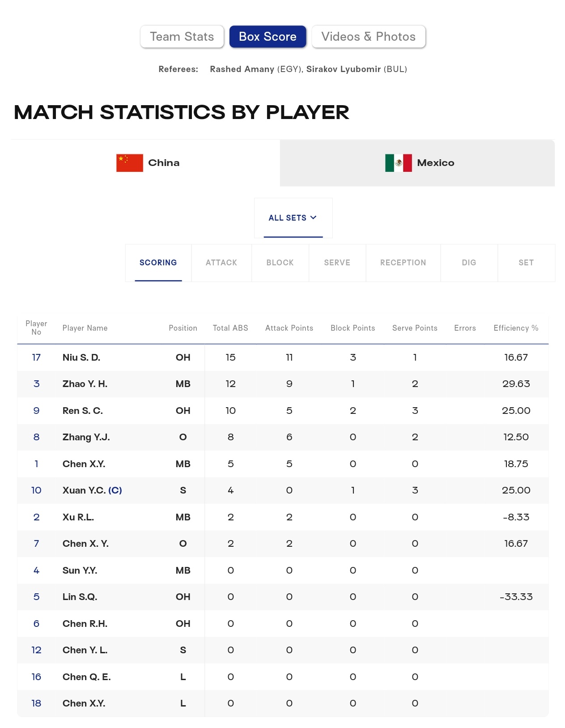The image size is (565, 728).
Task: Click the China flag icon
Action: 130,163
